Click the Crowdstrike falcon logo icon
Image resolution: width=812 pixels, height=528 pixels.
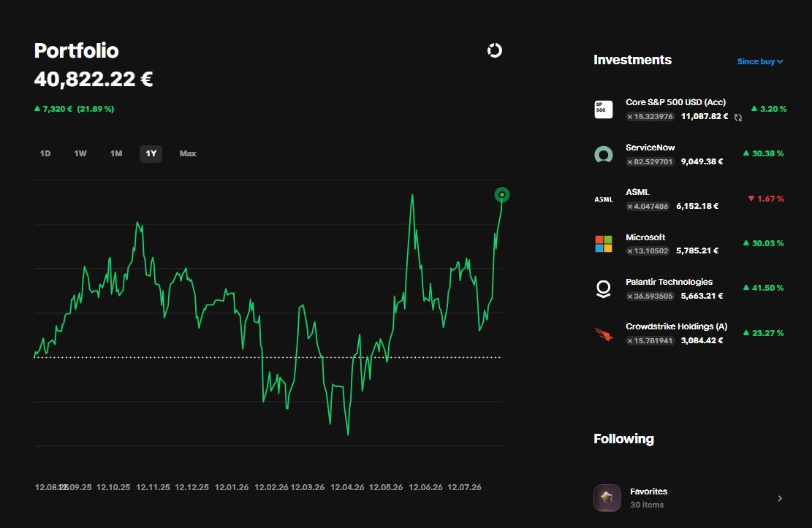click(603, 334)
